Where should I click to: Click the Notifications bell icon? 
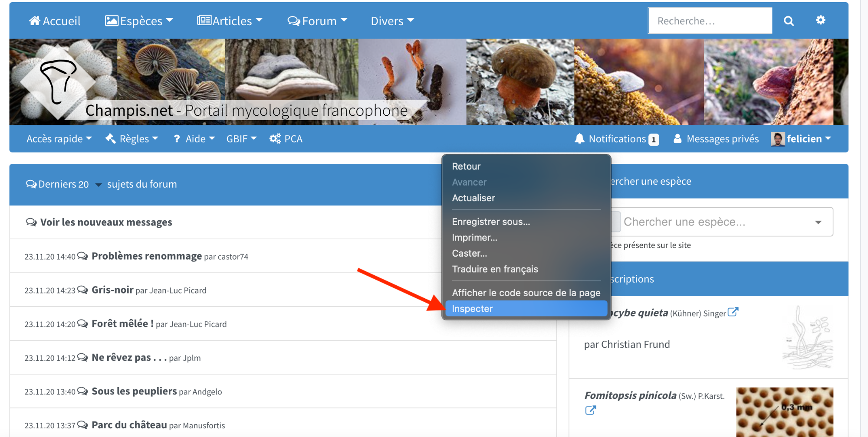(579, 139)
